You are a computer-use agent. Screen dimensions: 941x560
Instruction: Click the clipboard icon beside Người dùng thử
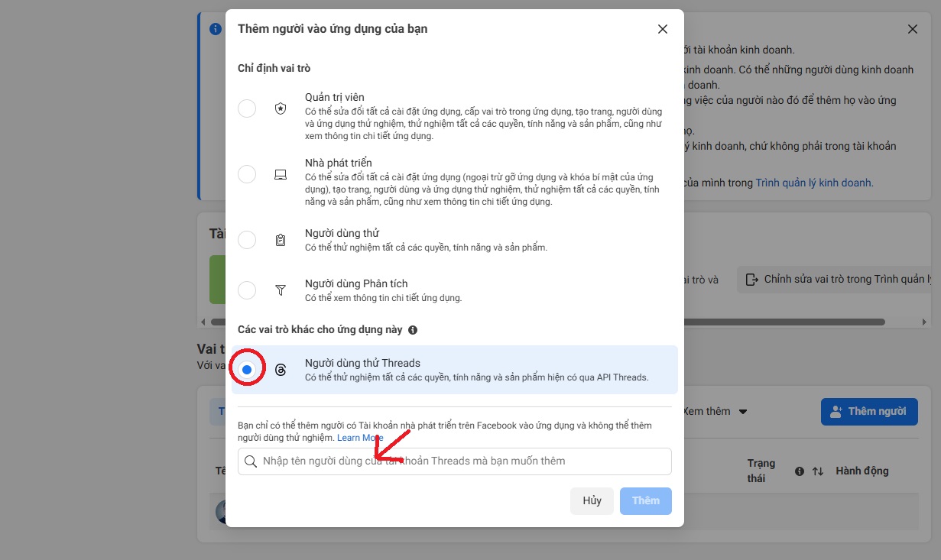click(x=281, y=240)
